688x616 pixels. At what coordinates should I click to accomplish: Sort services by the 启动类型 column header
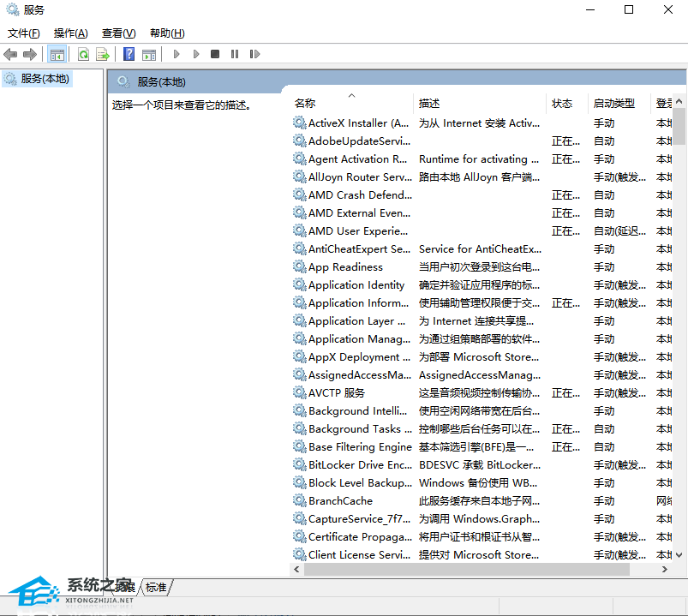613,104
